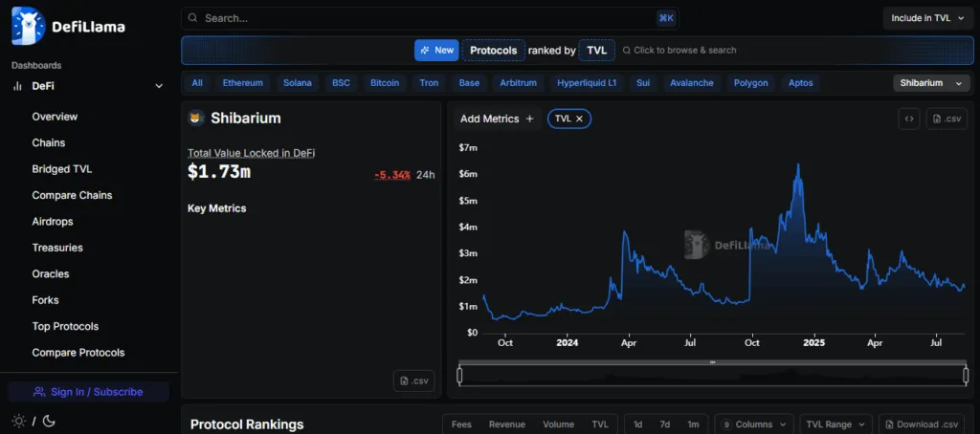Open the Include in TVL dropdown
This screenshot has width=980, height=434.
pos(927,18)
